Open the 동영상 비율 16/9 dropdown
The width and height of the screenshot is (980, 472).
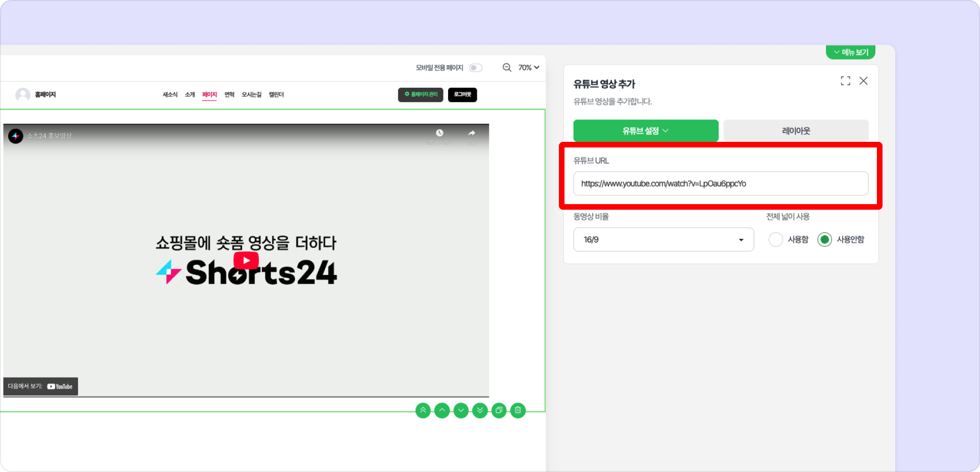664,239
